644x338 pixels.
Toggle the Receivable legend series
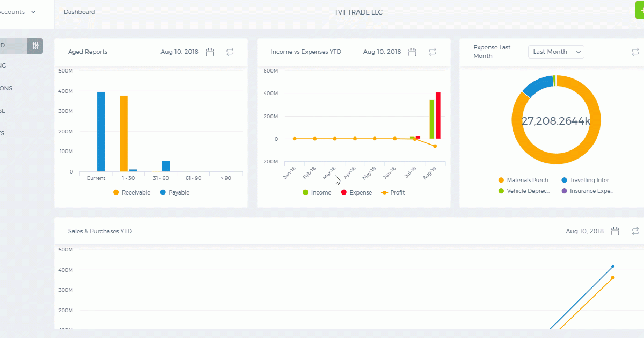tap(131, 192)
